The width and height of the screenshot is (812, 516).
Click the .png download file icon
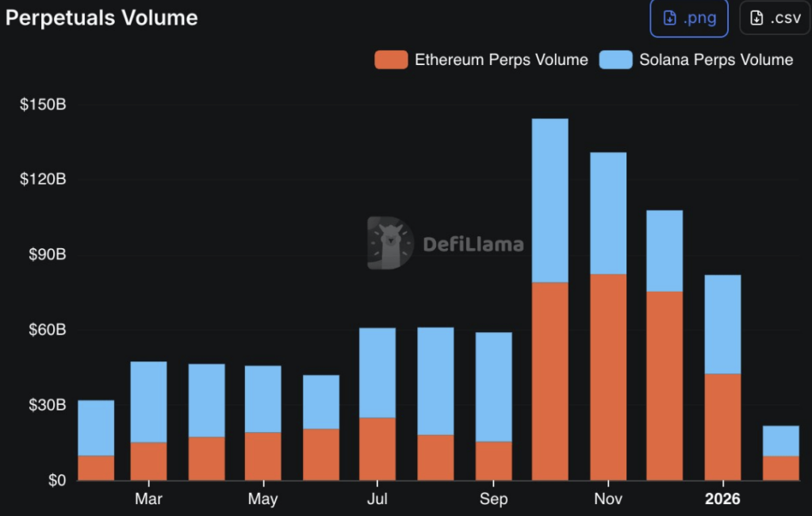(670, 18)
